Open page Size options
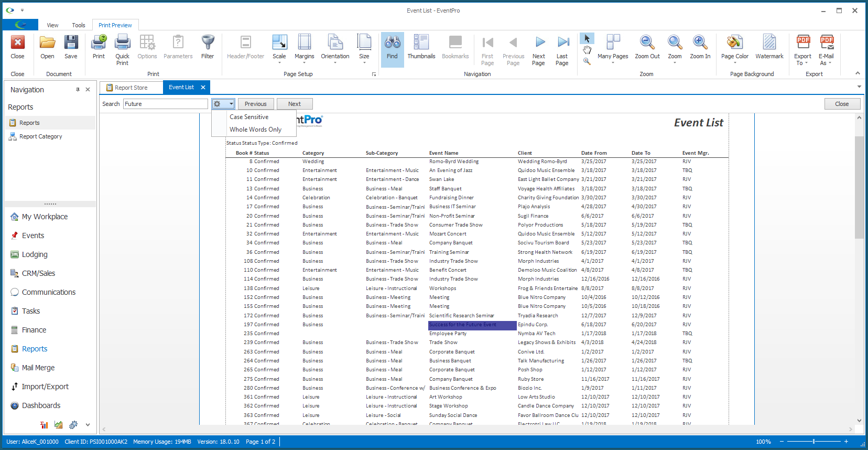 [x=364, y=50]
